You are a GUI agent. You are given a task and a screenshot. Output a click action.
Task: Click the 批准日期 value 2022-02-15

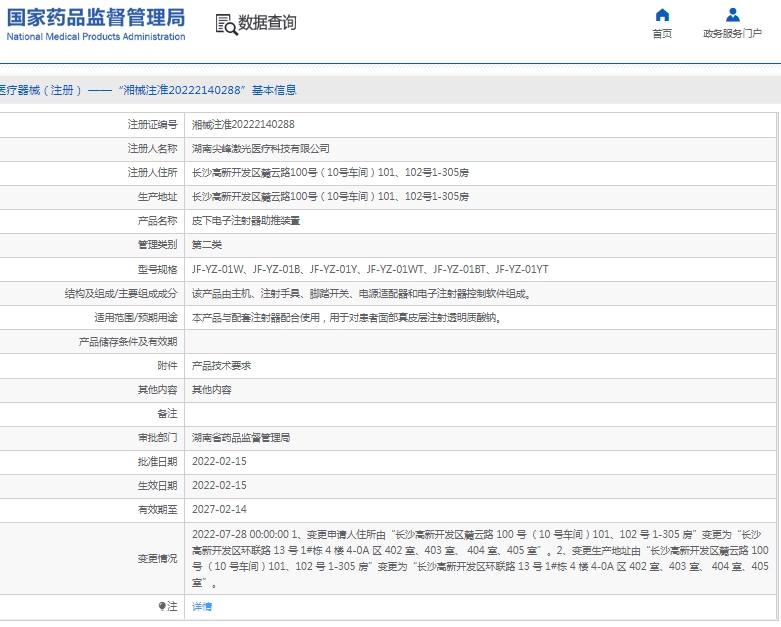tap(219, 461)
